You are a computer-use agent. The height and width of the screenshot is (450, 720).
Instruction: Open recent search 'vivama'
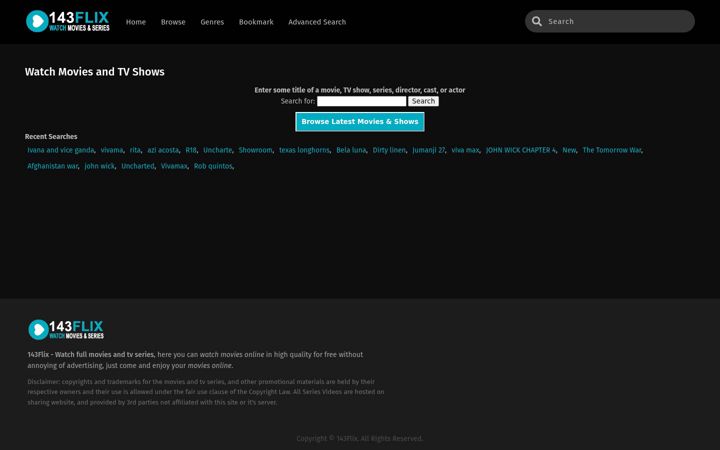(x=112, y=150)
